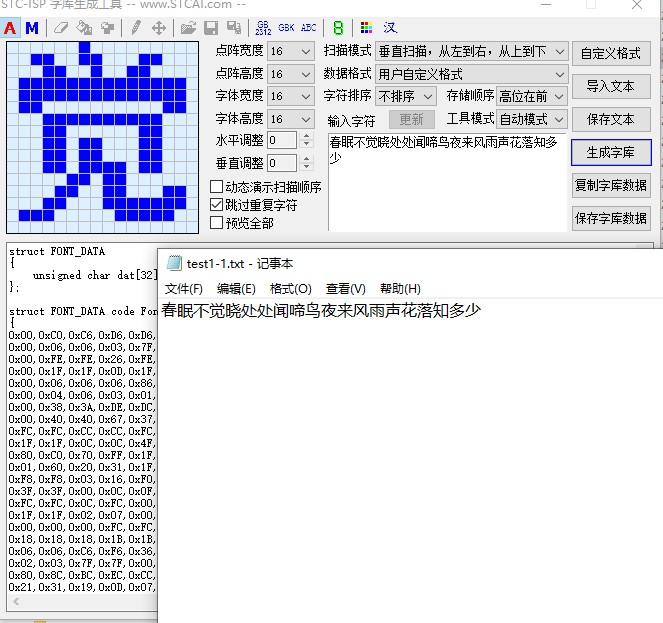Click the data row starting 0xF8,0xF8,0x03
The image size is (663, 623).
tap(82, 479)
